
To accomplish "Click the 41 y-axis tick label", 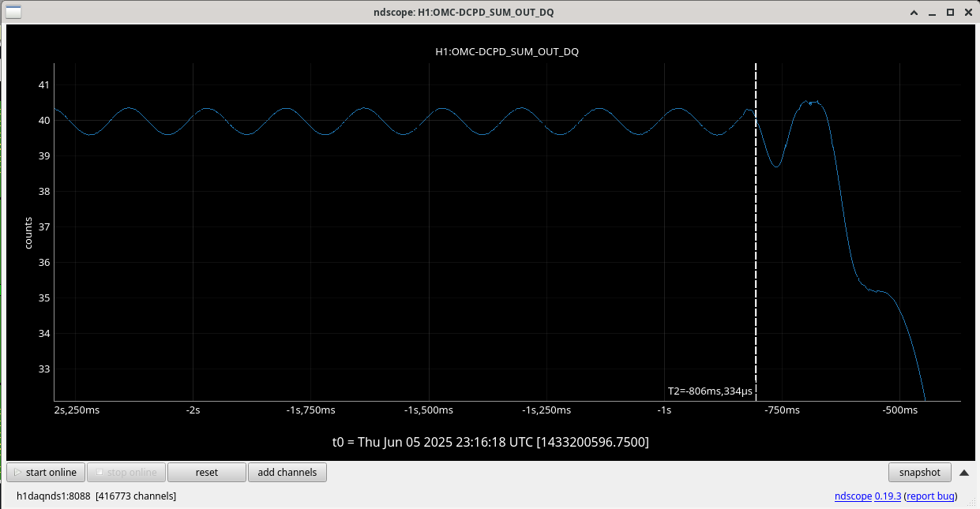I will point(44,85).
